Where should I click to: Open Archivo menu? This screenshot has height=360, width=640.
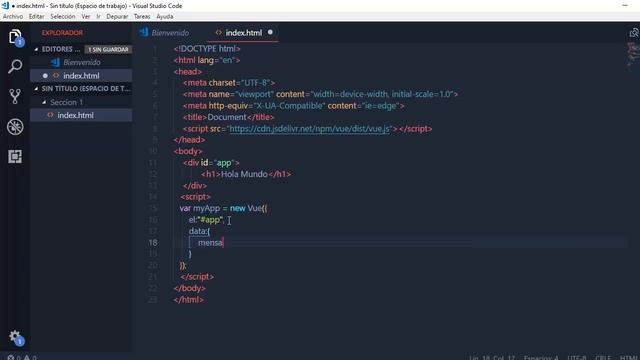[x=13, y=16]
